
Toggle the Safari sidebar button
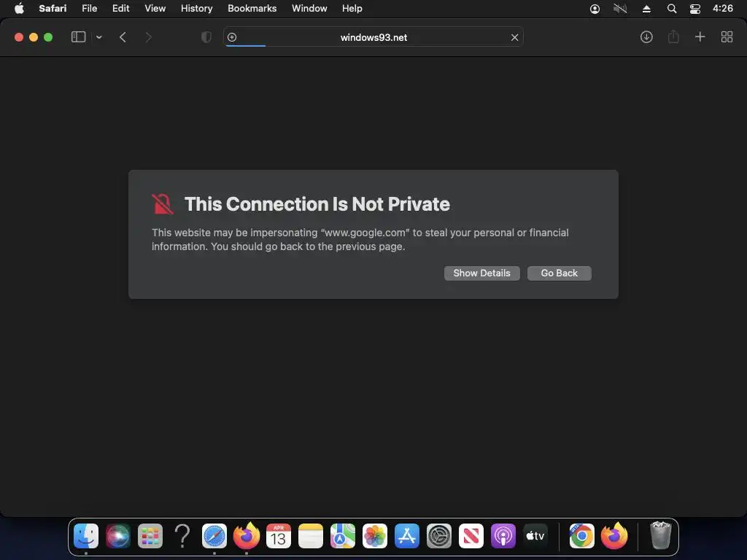click(78, 37)
